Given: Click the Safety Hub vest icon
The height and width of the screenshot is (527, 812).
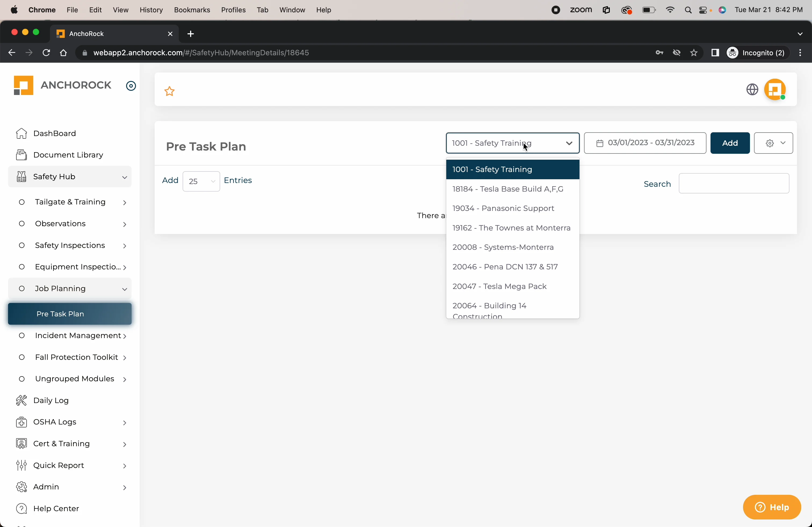Looking at the screenshot, I should click(x=21, y=177).
